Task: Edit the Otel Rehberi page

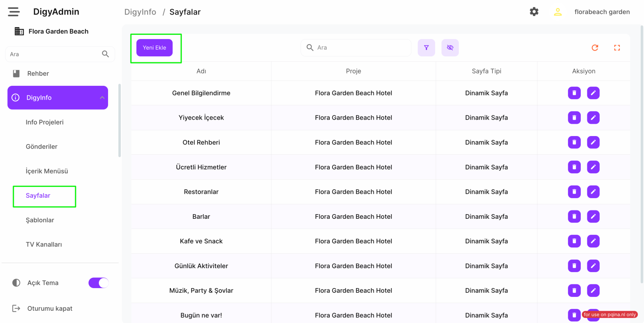Action: click(x=593, y=143)
